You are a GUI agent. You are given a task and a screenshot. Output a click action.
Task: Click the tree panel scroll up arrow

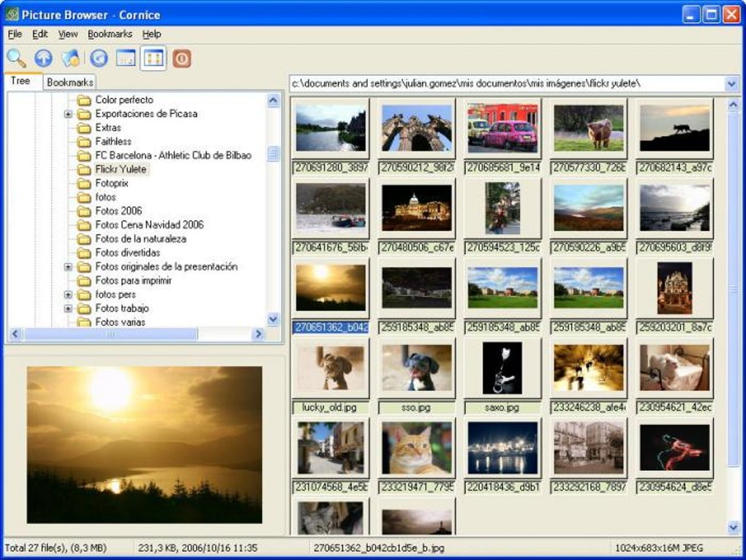[273, 100]
